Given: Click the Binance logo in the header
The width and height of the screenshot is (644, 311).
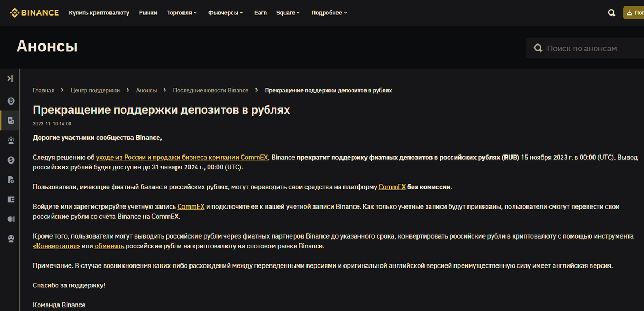Looking at the screenshot, I should tap(34, 12).
